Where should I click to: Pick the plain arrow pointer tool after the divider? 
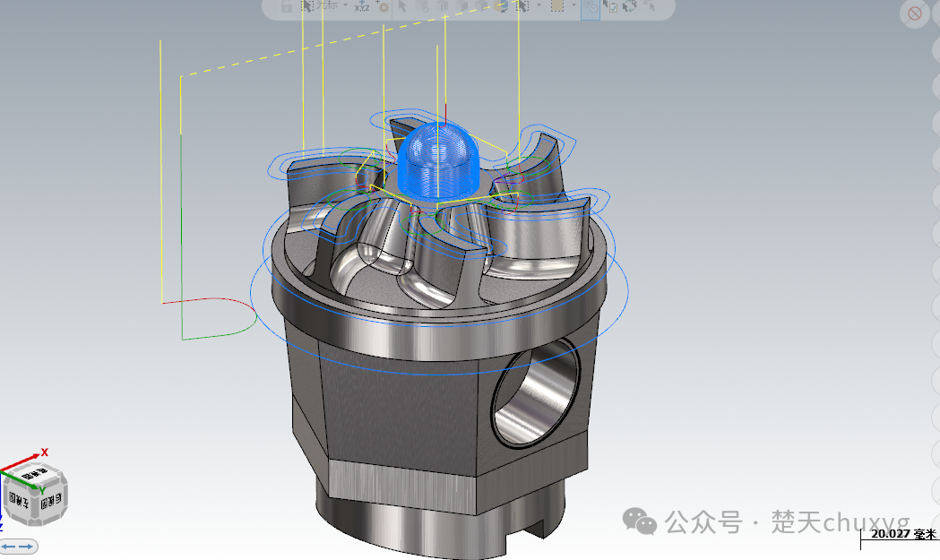(402, 6)
